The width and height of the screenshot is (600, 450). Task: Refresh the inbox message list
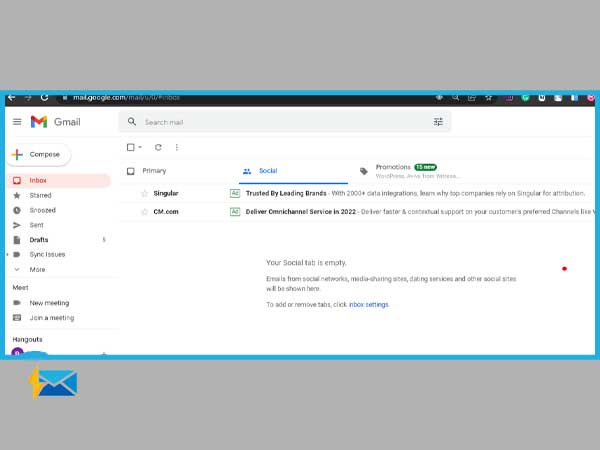(158, 147)
